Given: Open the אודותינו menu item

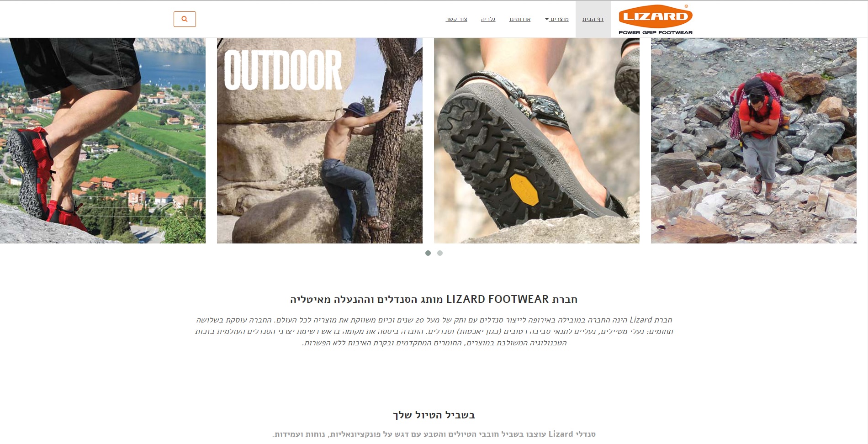Looking at the screenshot, I should (x=520, y=19).
